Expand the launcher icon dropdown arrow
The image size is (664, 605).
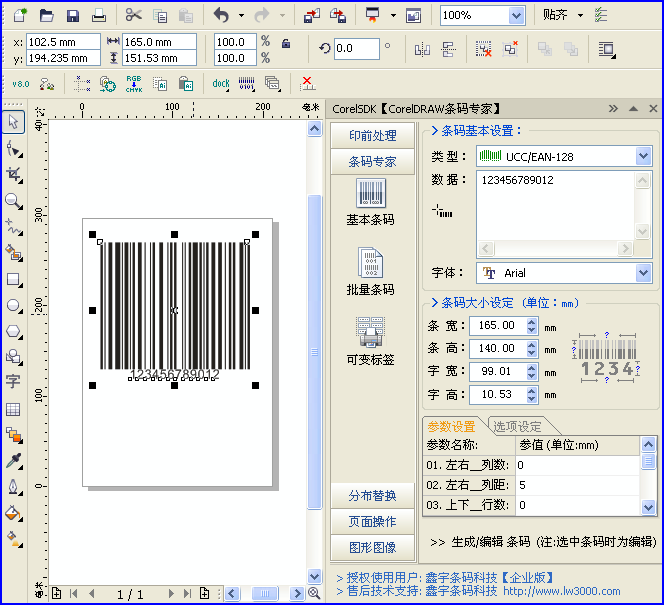pyautogui.click(x=393, y=16)
